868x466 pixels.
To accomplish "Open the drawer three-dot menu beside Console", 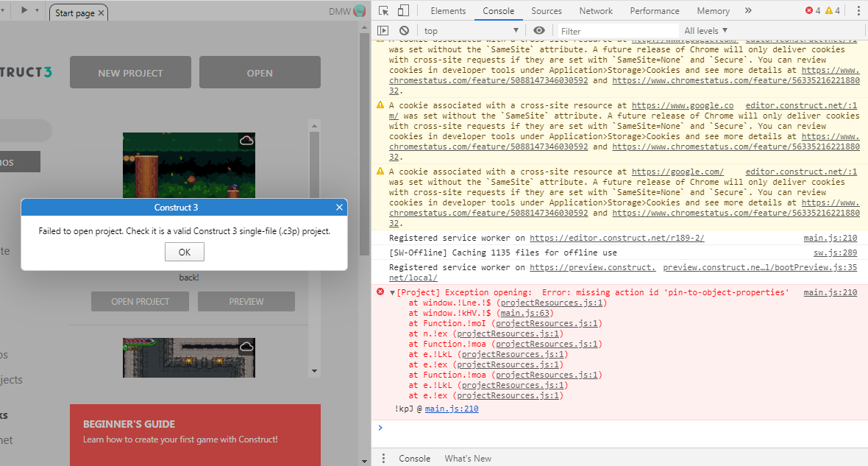I will tap(383, 458).
